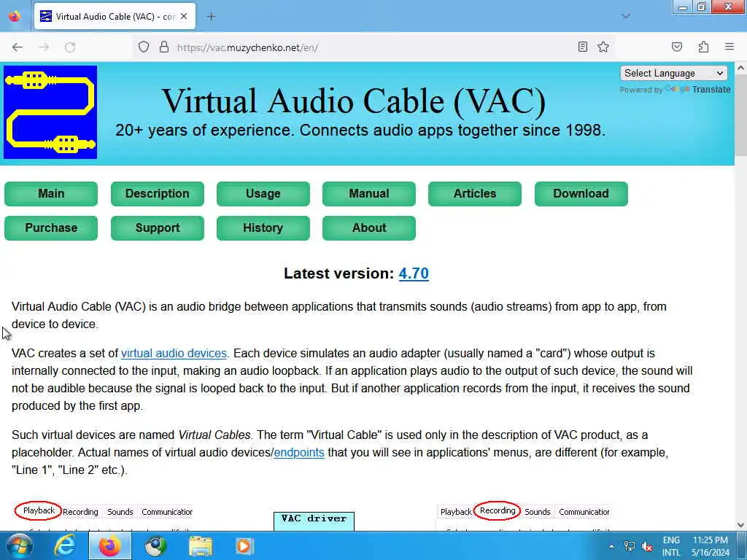View site security via padlock icon

(164, 47)
